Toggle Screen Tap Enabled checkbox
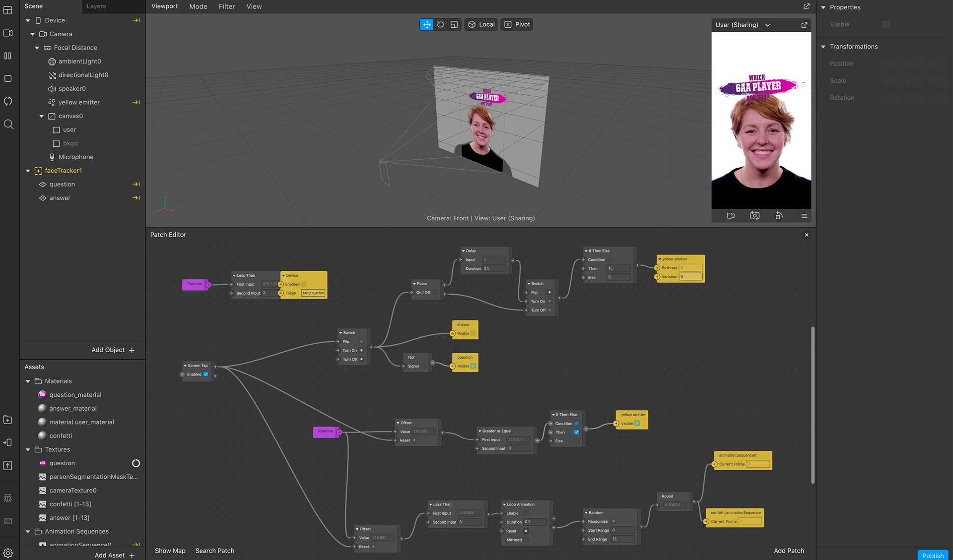 [x=205, y=374]
